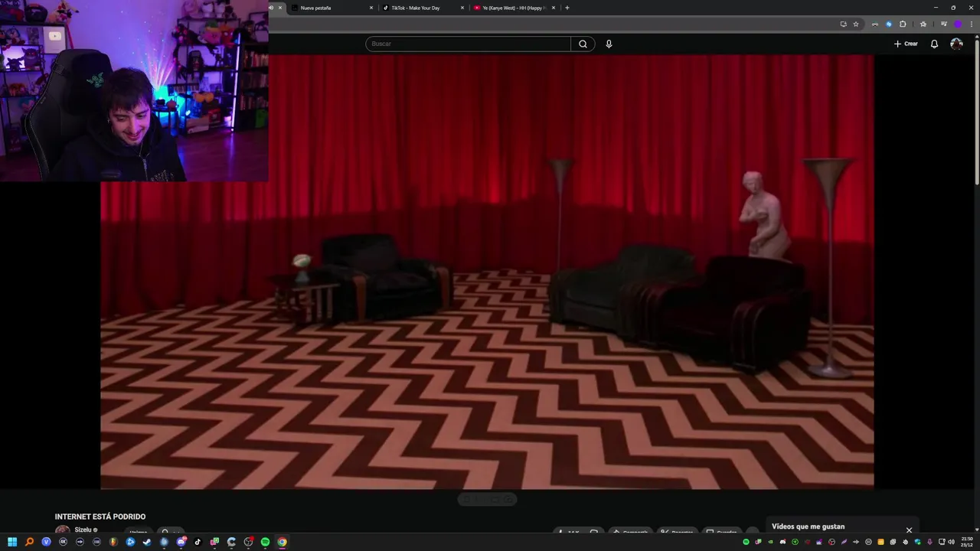Open the Sizelu channel link
980x551 pixels.
click(83, 530)
